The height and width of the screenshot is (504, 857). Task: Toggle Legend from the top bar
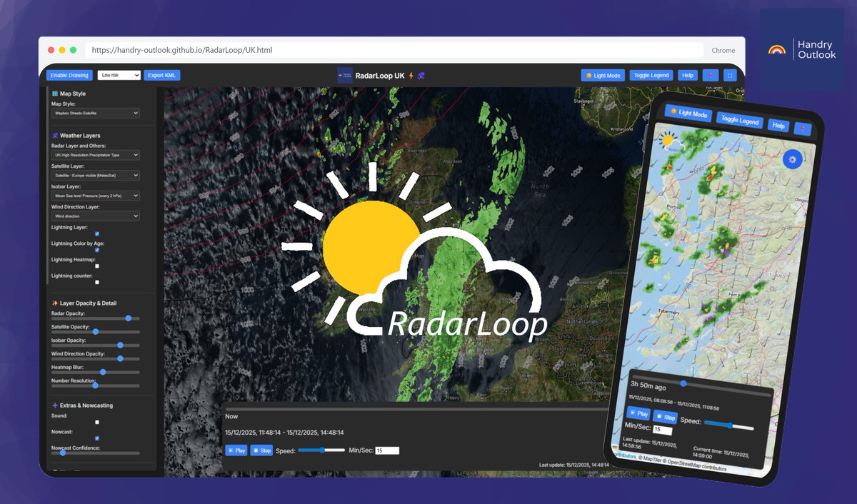pos(651,75)
